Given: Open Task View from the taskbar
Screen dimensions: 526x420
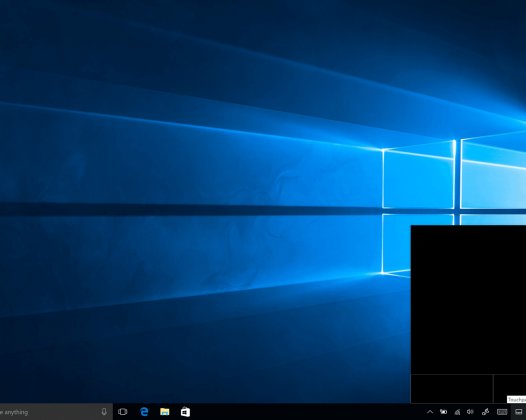Looking at the screenshot, I should click(x=123, y=412).
